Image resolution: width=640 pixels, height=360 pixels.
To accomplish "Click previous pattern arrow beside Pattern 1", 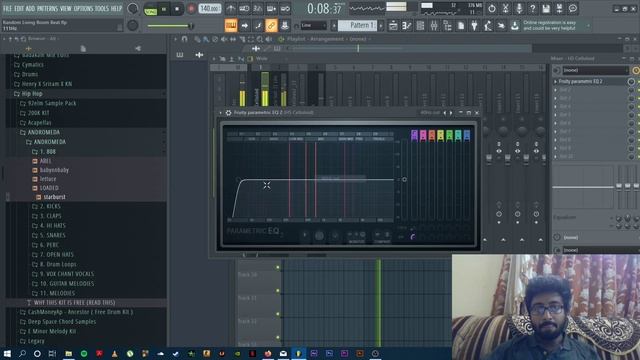I will click(333, 26).
